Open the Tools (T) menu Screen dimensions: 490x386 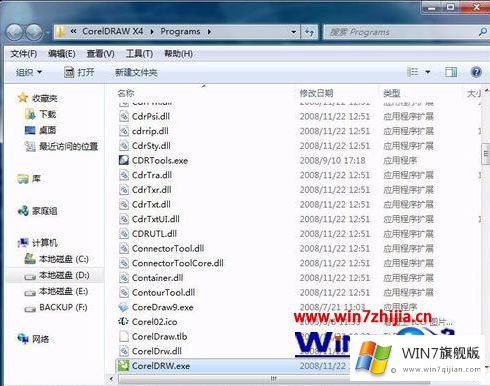point(139,54)
